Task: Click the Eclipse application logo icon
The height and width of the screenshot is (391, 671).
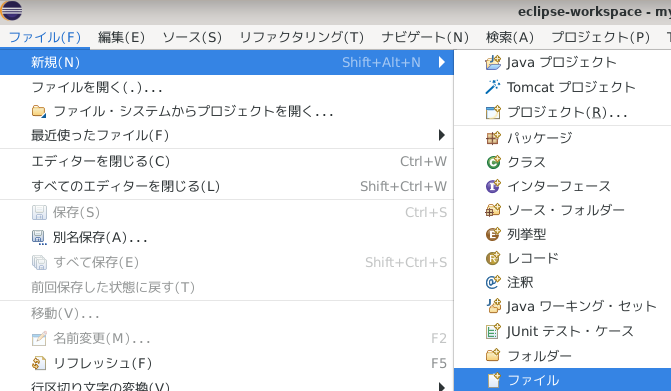Action: point(11,11)
